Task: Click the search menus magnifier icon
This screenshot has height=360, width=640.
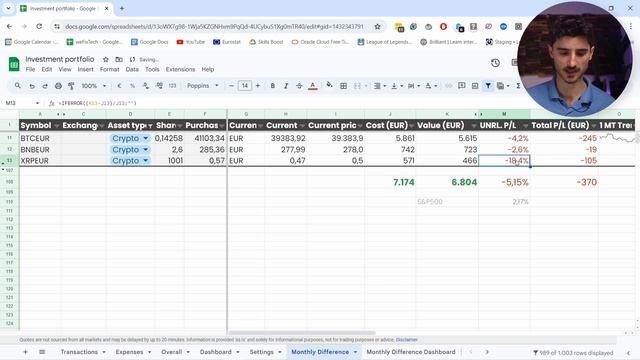Action: click(18, 86)
